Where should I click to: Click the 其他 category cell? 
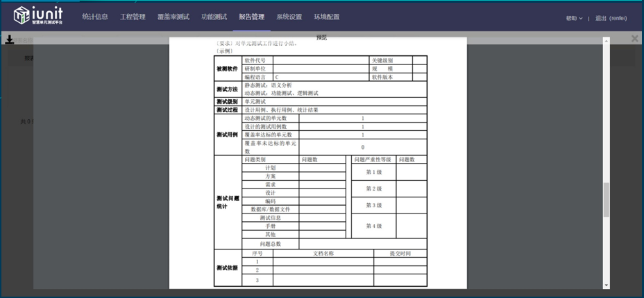pyautogui.click(x=270, y=234)
